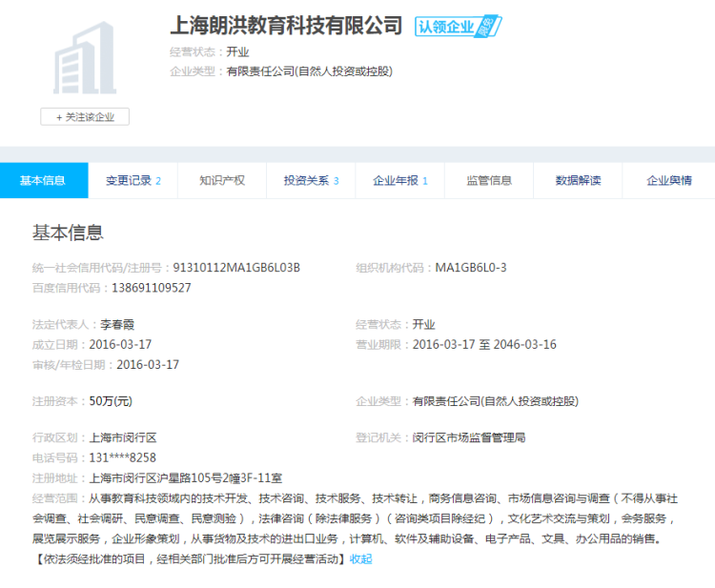Click audit date value after 审核/年检日期
The width and height of the screenshot is (715, 588).
148,365
